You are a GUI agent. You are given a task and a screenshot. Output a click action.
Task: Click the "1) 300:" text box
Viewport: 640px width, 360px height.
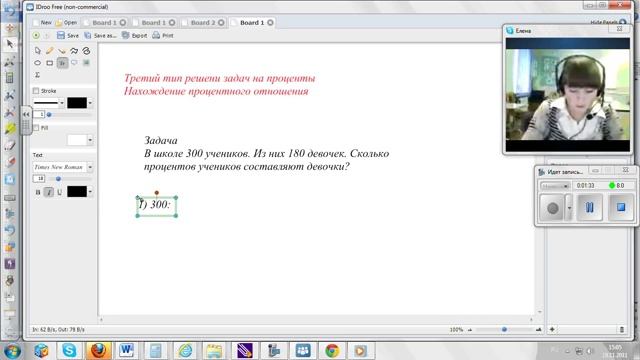[x=157, y=207]
